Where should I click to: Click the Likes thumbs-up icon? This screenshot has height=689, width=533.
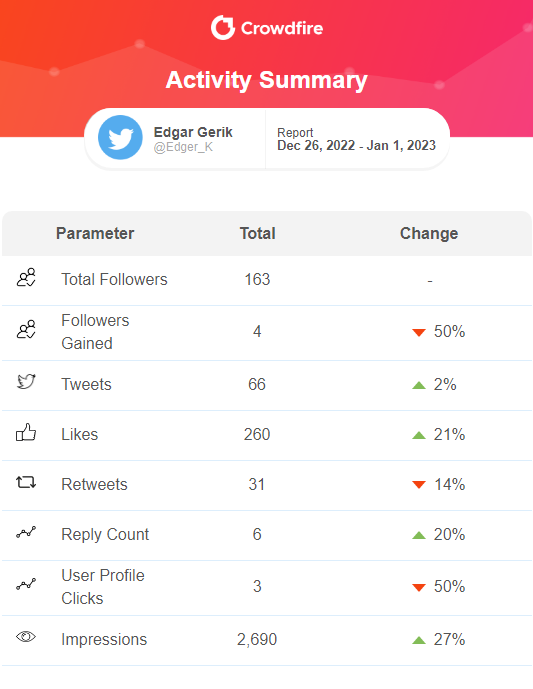point(26,432)
